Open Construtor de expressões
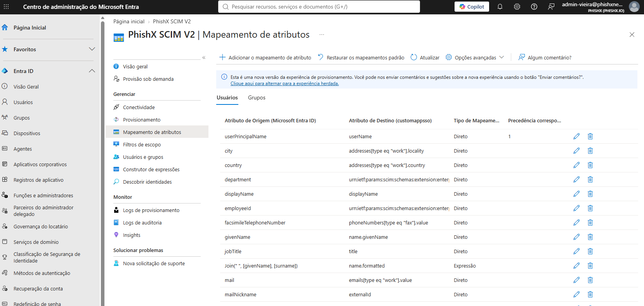Image resolution: width=644 pixels, height=306 pixels. [x=151, y=169]
